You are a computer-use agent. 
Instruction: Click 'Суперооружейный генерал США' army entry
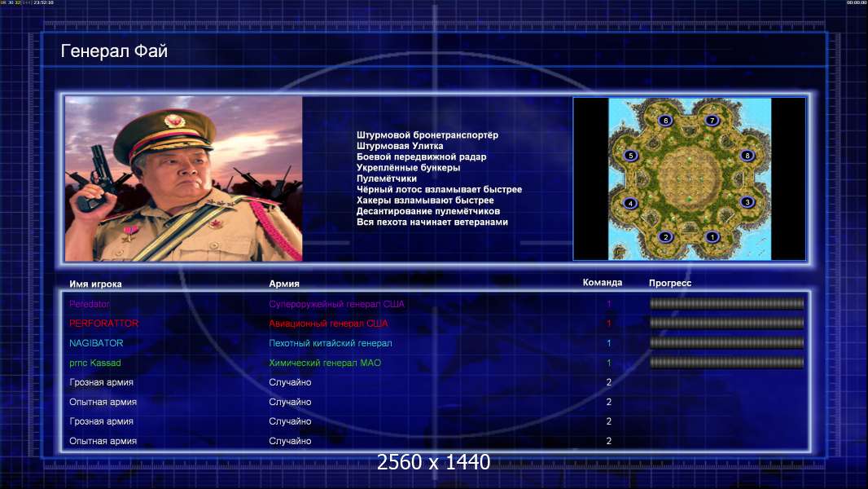[336, 304]
